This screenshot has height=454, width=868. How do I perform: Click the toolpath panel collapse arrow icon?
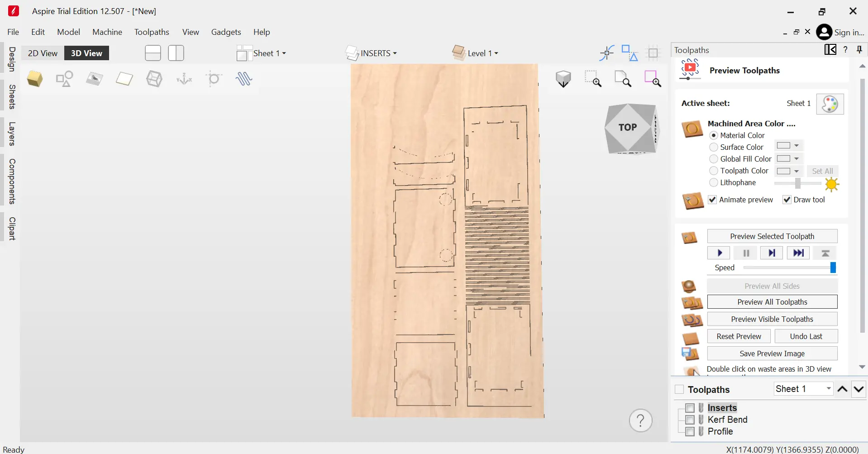click(830, 49)
